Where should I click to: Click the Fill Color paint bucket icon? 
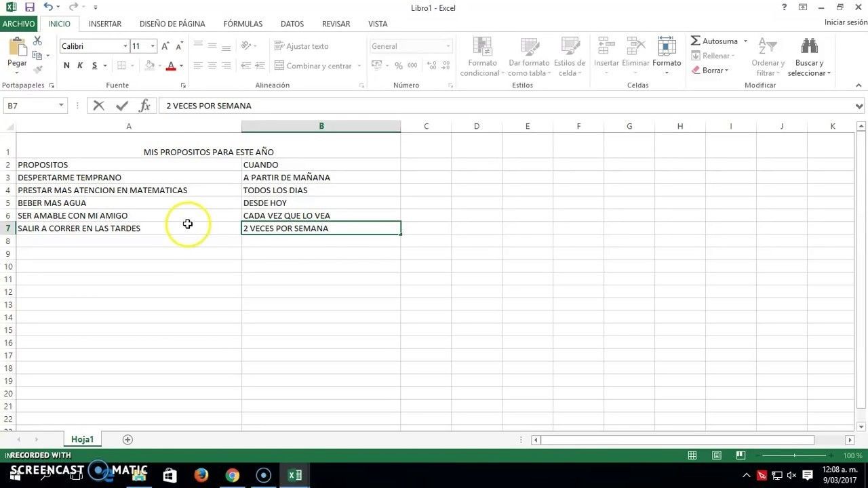(x=150, y=66)
